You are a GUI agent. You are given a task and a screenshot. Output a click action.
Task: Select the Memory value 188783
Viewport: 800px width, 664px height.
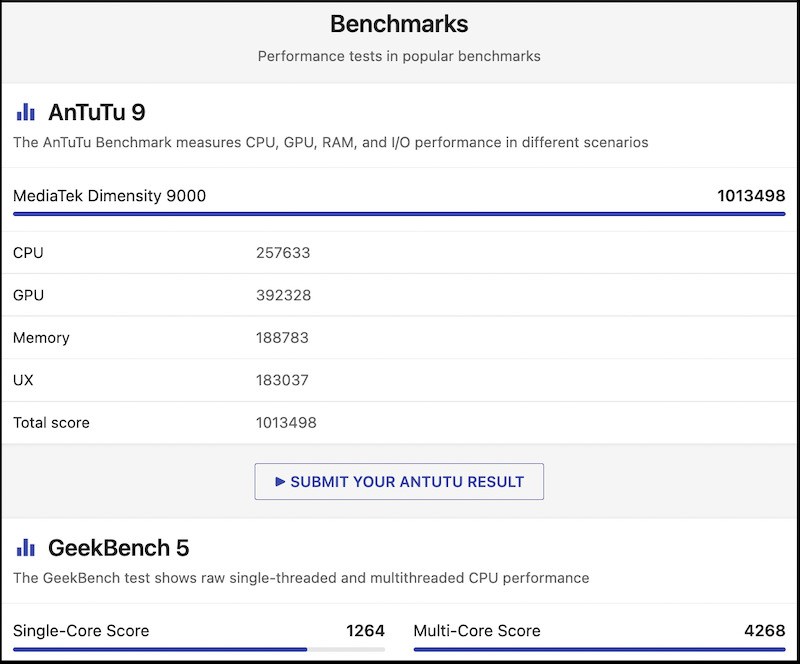pyautogui.click(x=282, y=337)
